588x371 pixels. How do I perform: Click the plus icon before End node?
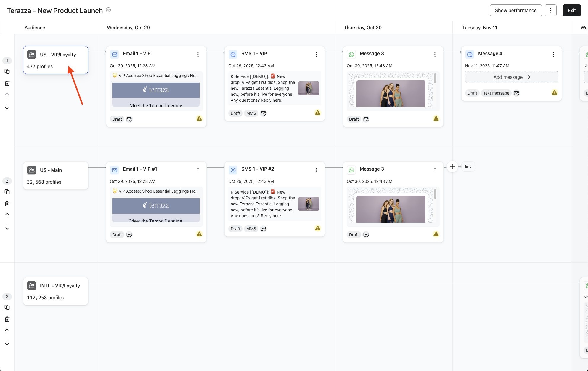(452, 167)
